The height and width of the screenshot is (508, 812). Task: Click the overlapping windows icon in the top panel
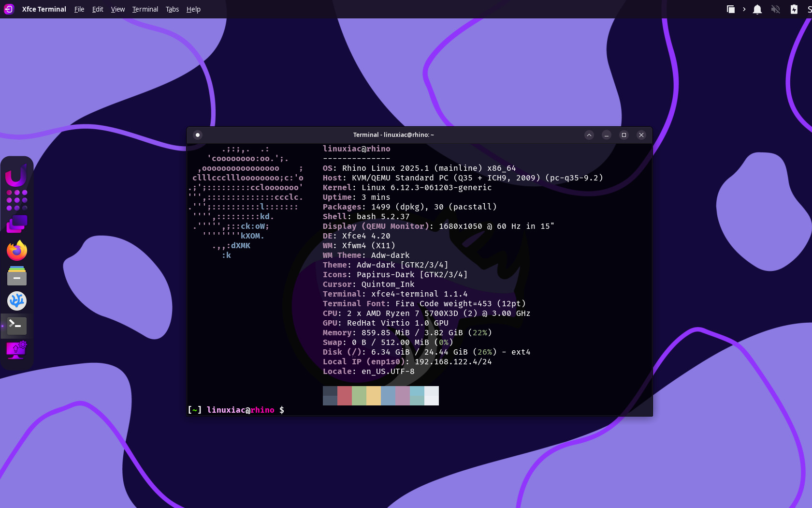731,9
